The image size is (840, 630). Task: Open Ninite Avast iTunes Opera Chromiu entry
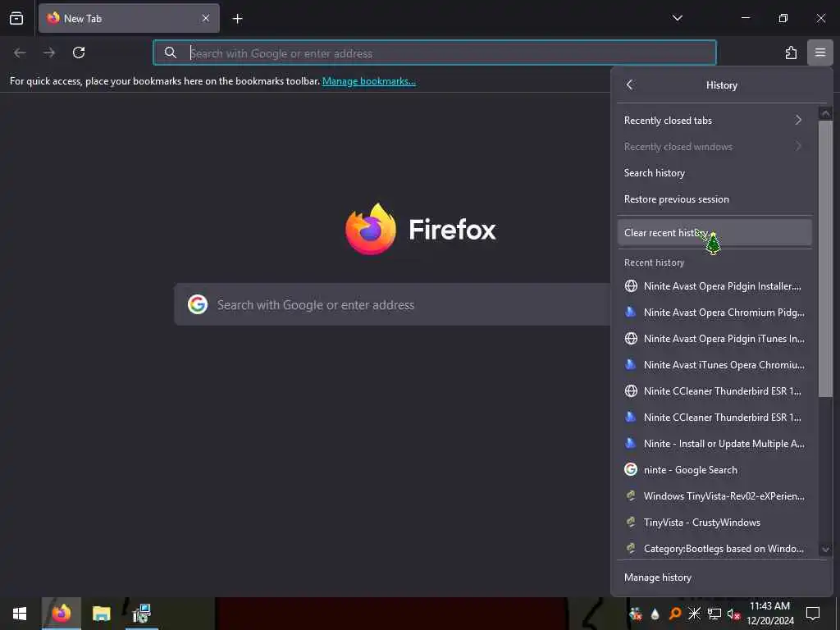[714, 365]
